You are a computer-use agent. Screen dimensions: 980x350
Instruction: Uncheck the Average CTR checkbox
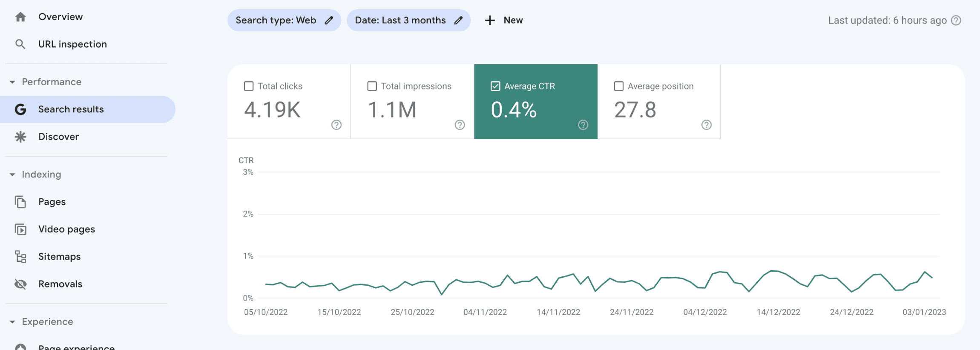tap(495, 86)
